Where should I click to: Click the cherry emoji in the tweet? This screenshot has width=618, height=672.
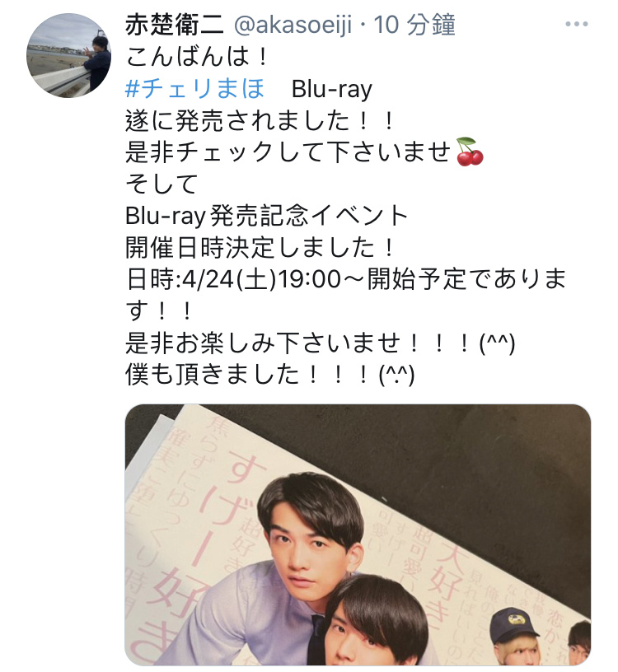point(470,152)
